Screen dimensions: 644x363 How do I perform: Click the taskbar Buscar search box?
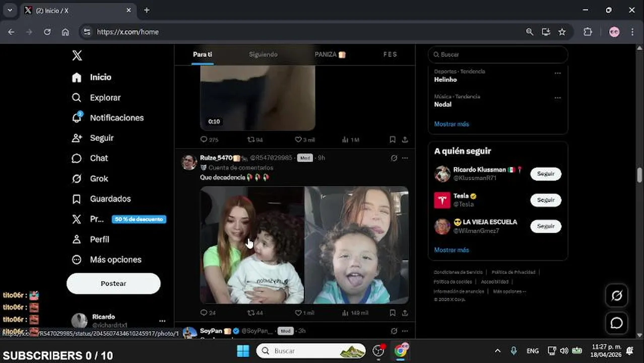tap(311, 351)
